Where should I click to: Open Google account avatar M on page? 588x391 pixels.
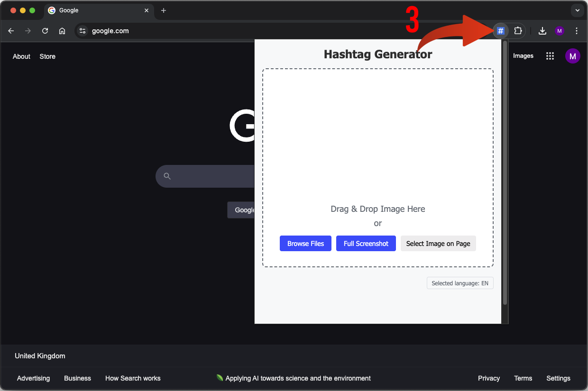[573, 56]
